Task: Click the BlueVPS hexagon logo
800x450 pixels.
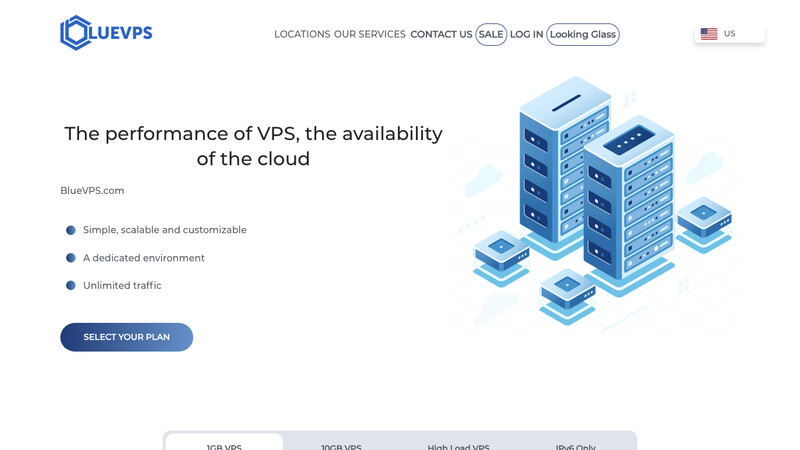Action: [75, 33]
